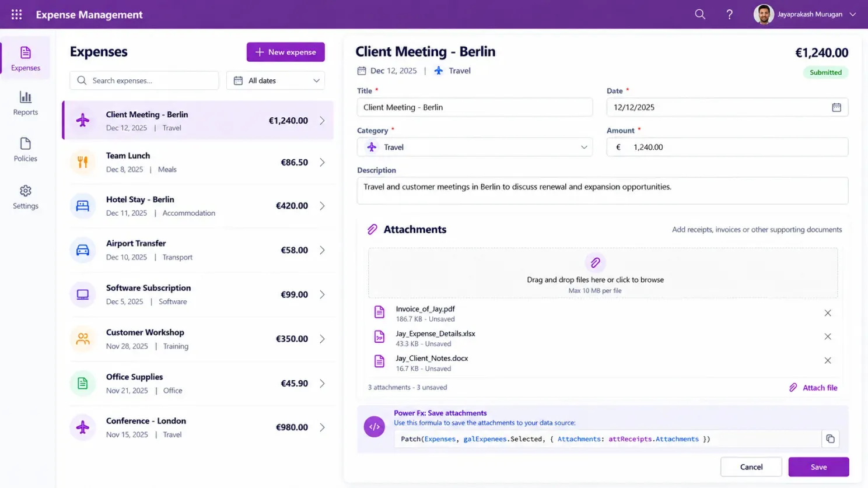Open the Hotel Stay - Berlin row chevron

tap(322, 206)
